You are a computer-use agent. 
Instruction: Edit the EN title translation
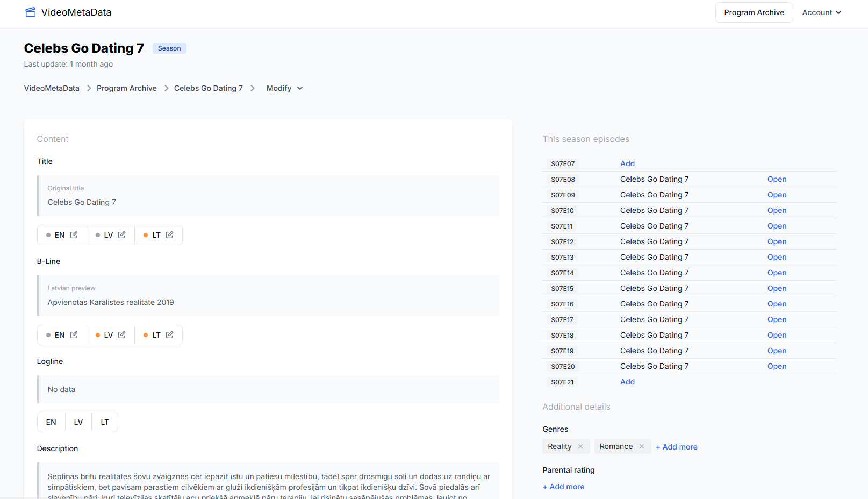(x=74, y=234)
